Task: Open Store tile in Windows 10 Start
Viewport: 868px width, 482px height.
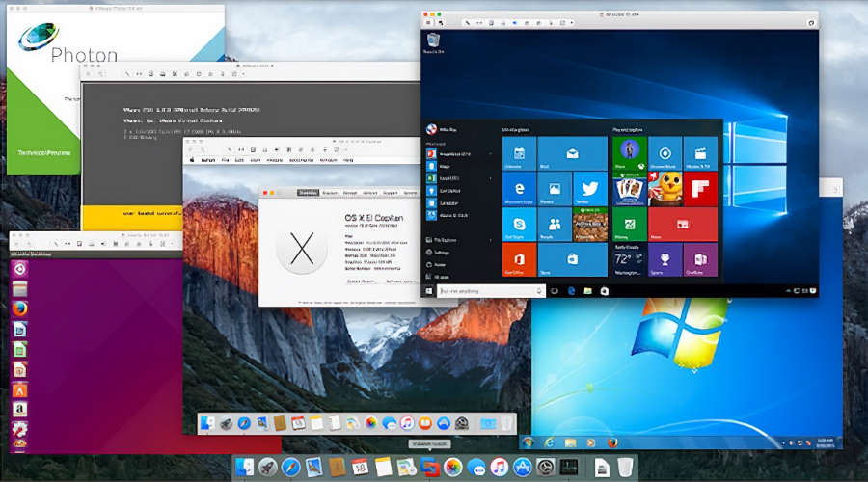Action: (572, 259)
